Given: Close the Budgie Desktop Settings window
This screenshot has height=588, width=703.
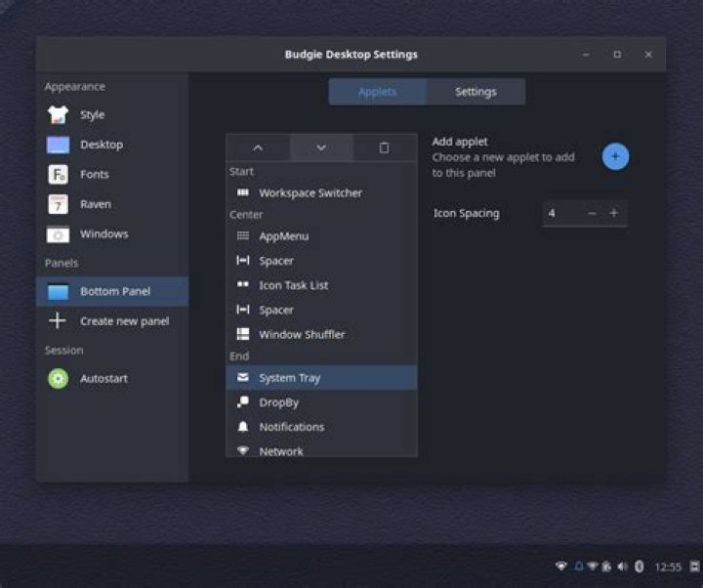Looking at the screenshot, I should [648, 55].
